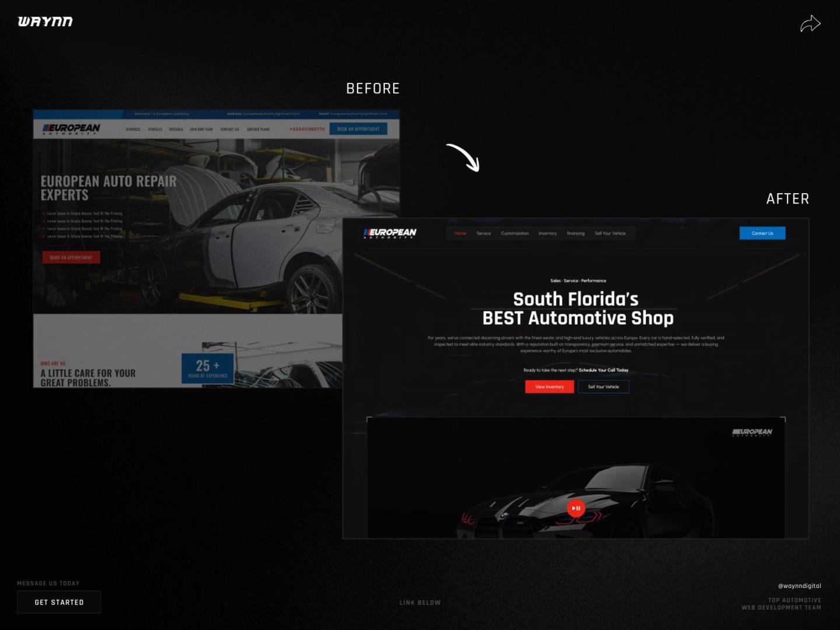Click the red Book An Appointment button
The image size is (840, 630).
click(71, 257)
